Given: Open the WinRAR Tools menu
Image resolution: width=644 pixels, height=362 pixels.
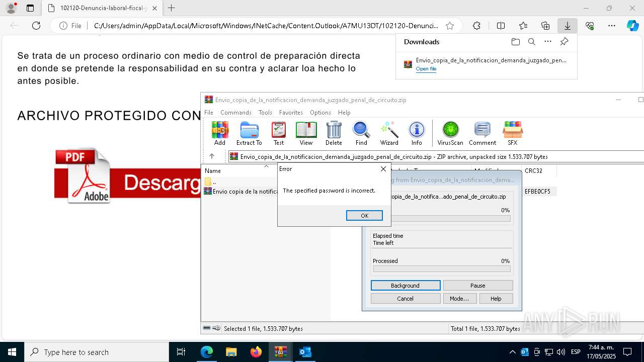Looking at the screenshot, I should pos(265,113).
